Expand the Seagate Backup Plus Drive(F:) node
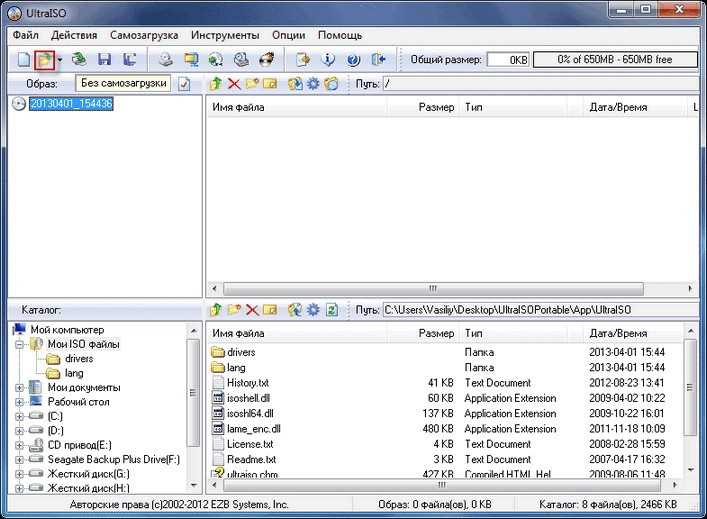The width and height of the screenshot is (707, 519). (19, 460)
